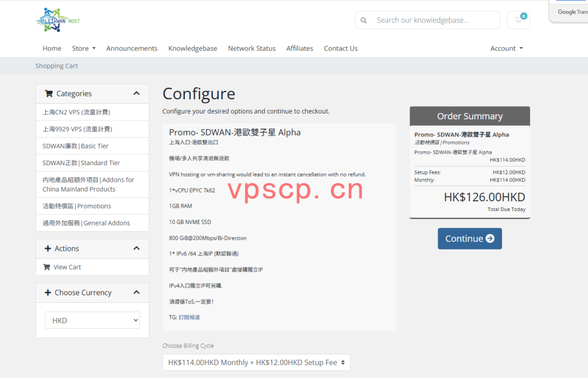Click the plus icon beside Choose Currency
Viewport: 588px width, 378px height.
click(48, 293)
